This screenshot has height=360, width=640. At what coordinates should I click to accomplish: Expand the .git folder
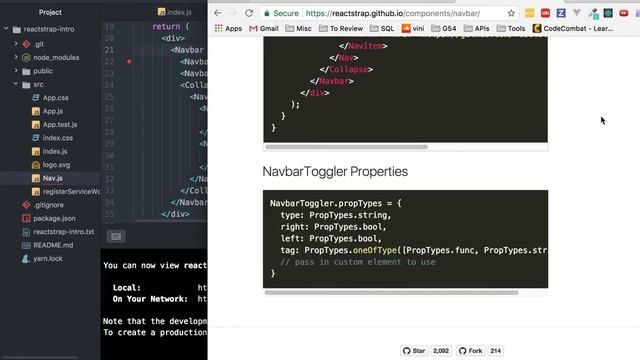(x=16, y=44)
